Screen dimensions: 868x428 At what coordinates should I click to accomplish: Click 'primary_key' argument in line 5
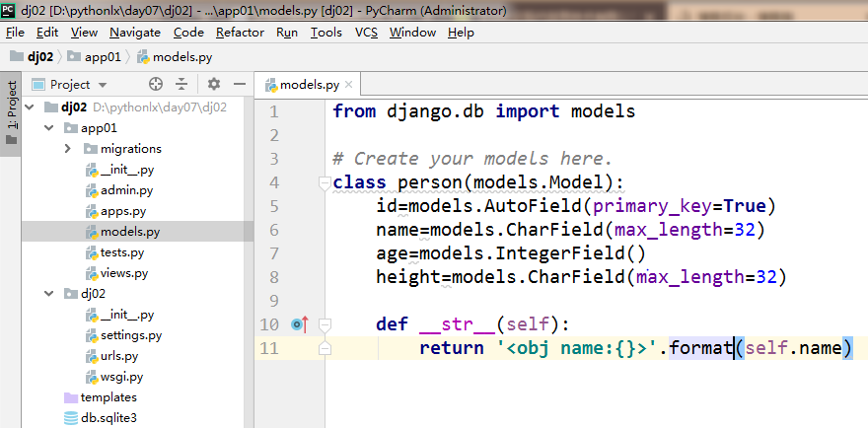(652, 206)
